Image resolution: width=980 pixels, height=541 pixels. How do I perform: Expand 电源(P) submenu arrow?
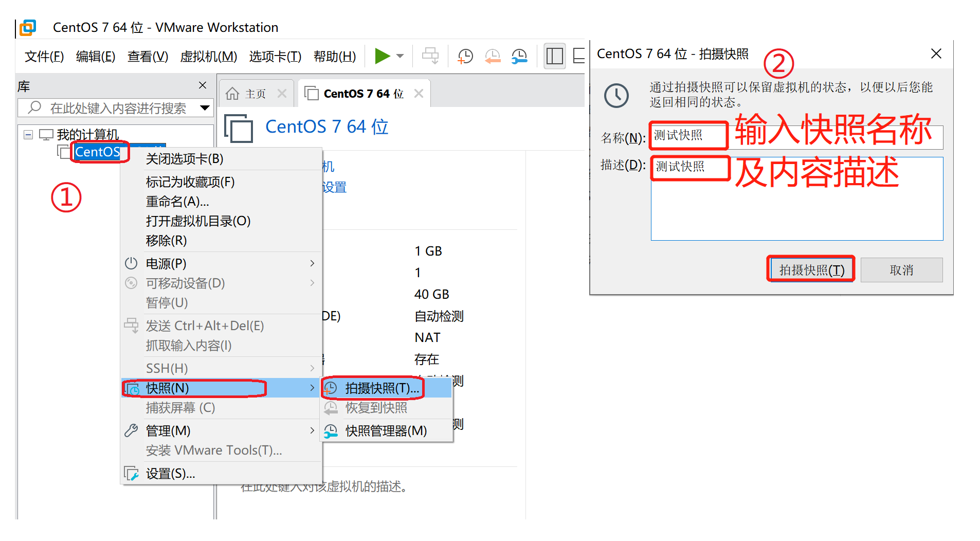(x=312, y=263)
